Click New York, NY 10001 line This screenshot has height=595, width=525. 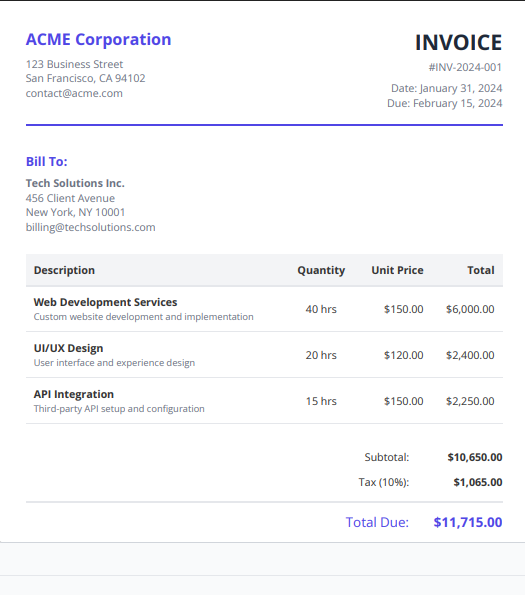[75, 212]
